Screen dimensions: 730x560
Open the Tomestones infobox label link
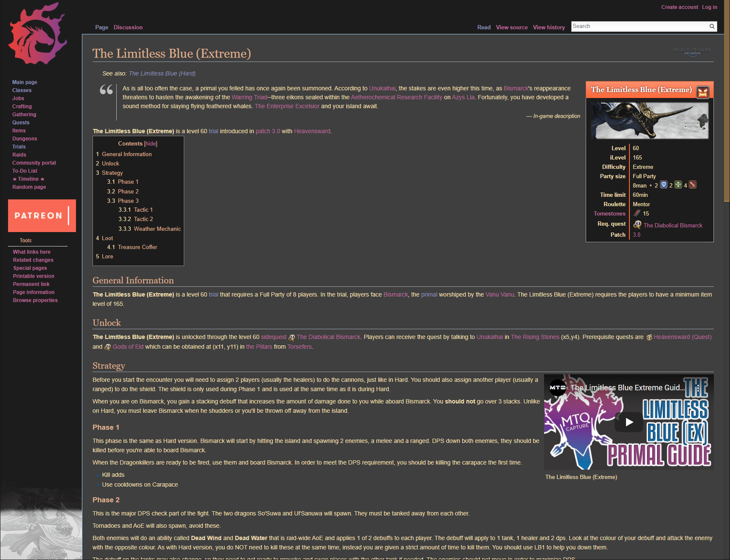[609, 214]
